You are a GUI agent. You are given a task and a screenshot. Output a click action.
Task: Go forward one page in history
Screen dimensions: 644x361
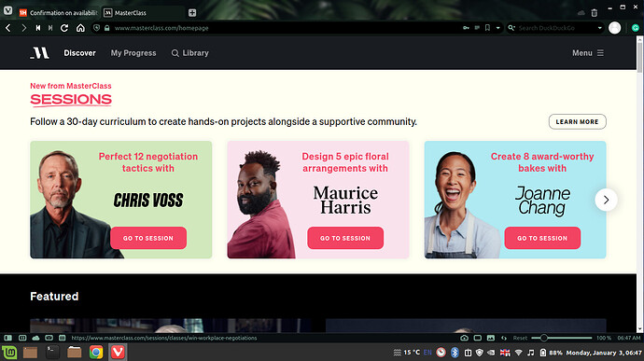(x=23, y=28)
